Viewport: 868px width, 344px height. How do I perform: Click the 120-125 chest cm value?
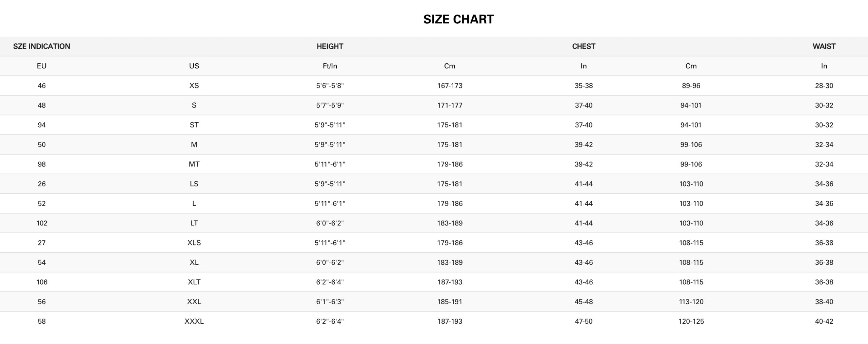coord(691,322)
